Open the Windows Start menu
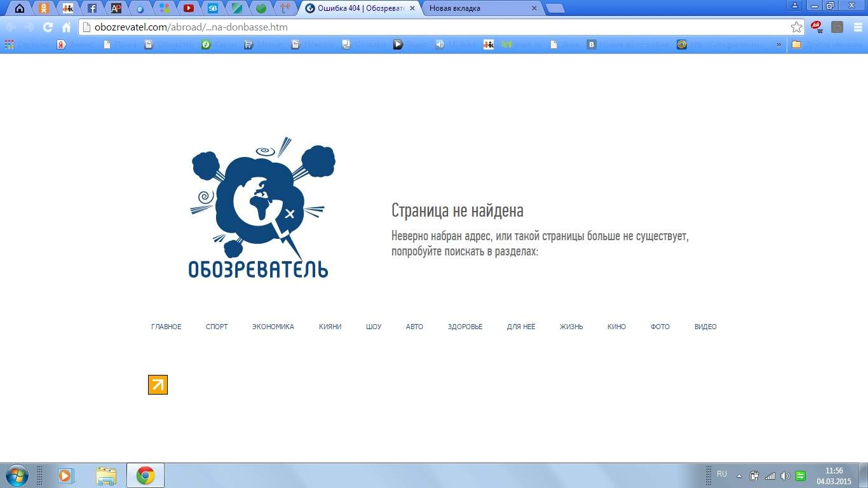 [x=16, y=475]
